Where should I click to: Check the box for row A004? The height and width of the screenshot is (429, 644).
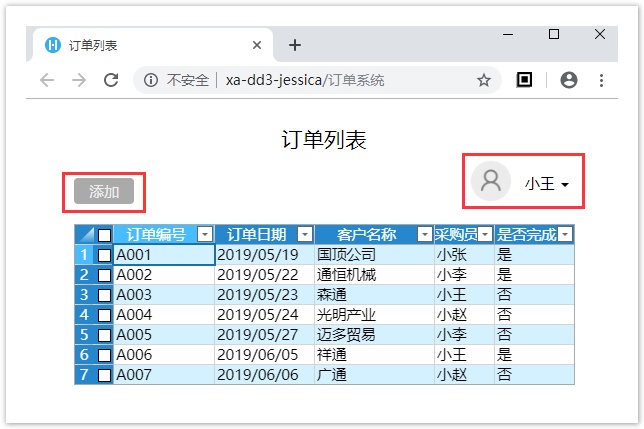point(104,315)
